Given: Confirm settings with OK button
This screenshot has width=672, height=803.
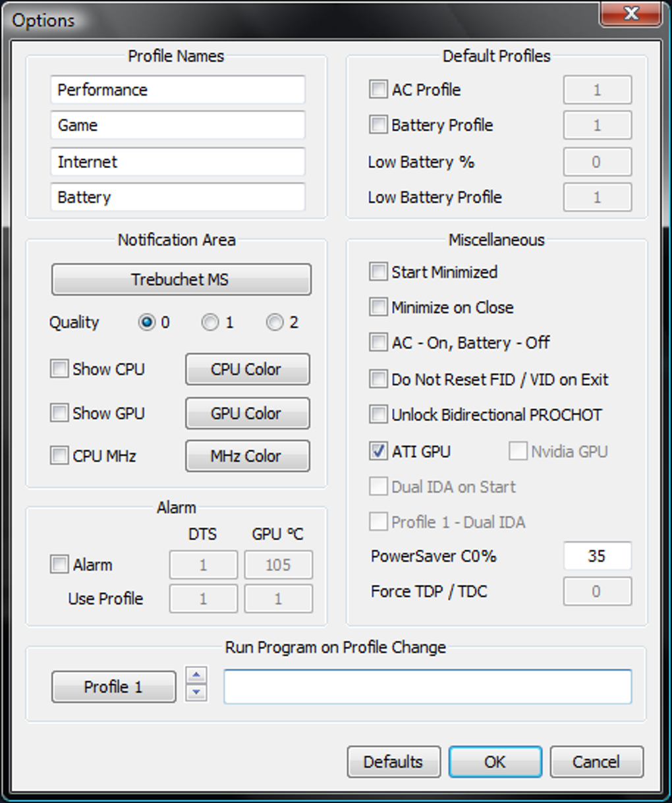Looking at the screenshot, I should [495, 761].
